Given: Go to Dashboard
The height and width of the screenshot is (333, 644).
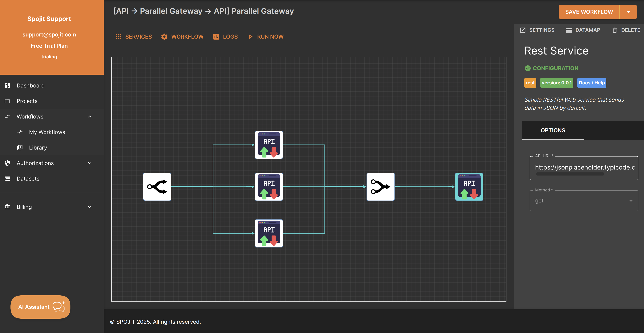Looking at the screenshot, I should pyautogui.click(x=52, y=86).
